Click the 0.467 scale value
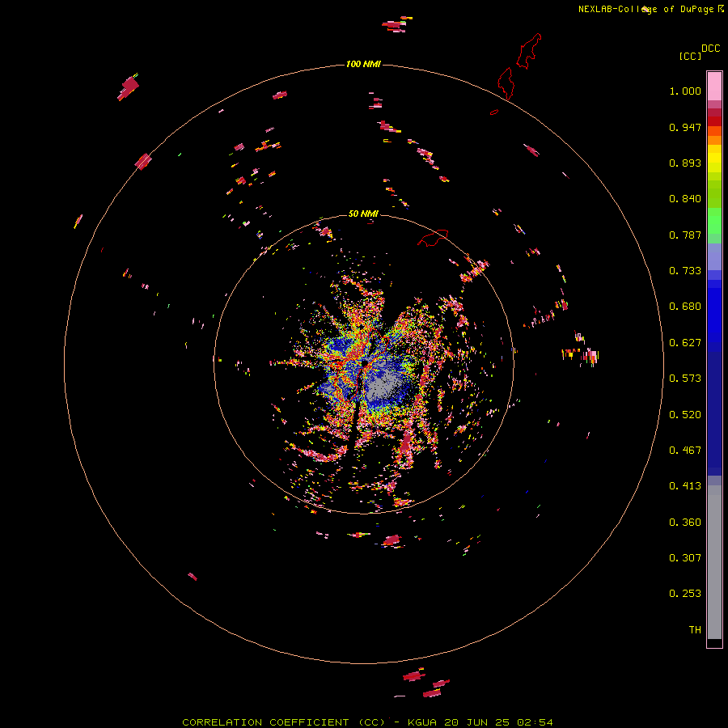The image size is (728, 728). [685, 451]
